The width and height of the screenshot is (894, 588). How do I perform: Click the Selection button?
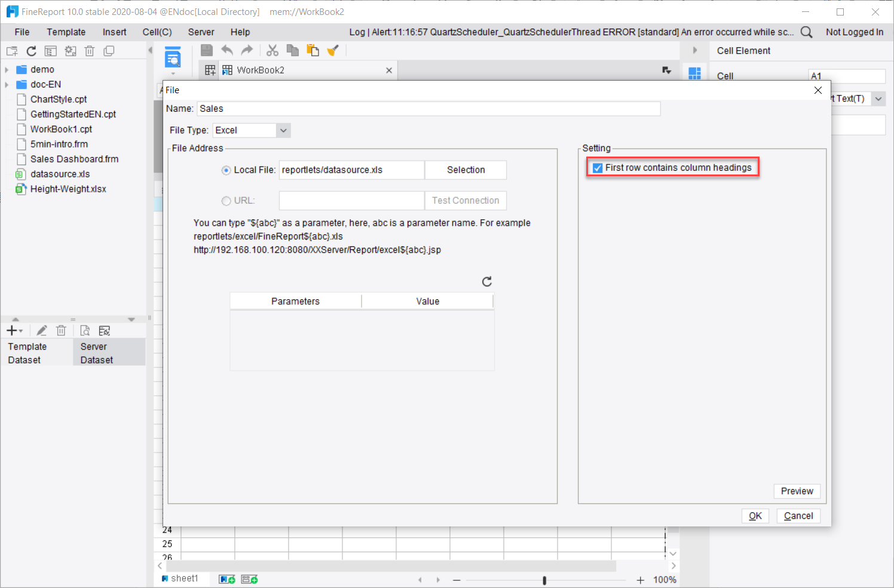pos(466,170)
